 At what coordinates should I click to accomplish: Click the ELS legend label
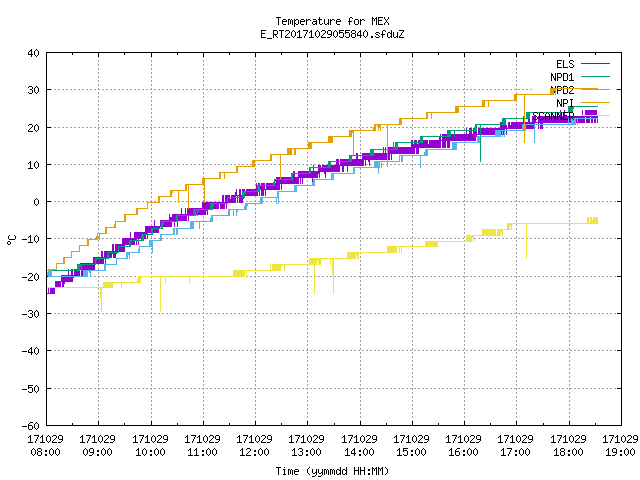tap(565, 64)
